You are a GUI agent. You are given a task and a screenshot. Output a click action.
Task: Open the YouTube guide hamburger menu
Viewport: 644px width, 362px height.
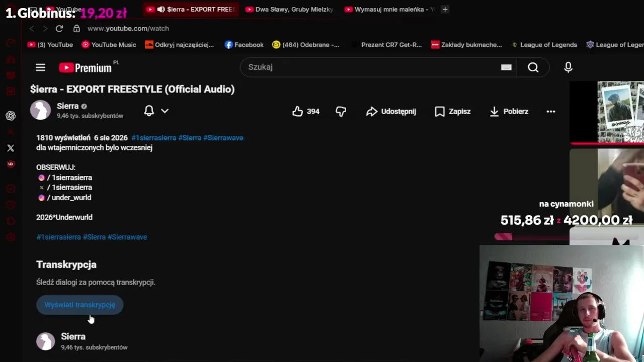click(40, 67)
